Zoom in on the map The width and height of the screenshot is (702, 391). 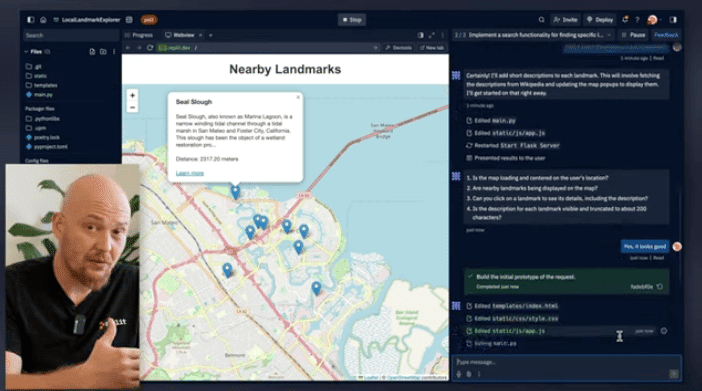pos(132,95)
